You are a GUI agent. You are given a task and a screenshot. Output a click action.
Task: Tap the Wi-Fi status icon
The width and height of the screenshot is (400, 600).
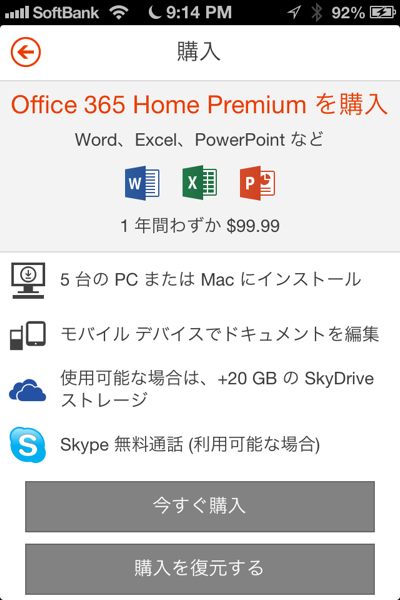tap(119, 13)
